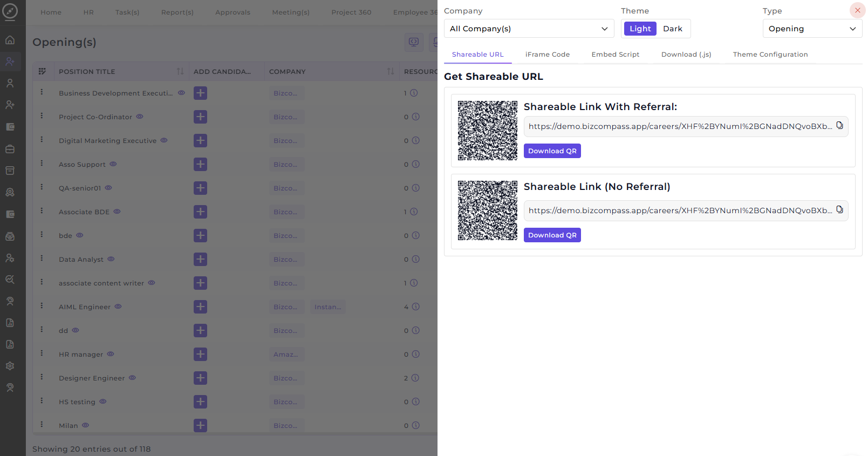
Task: Close the share panel with red X
Action: coord(857,10)
